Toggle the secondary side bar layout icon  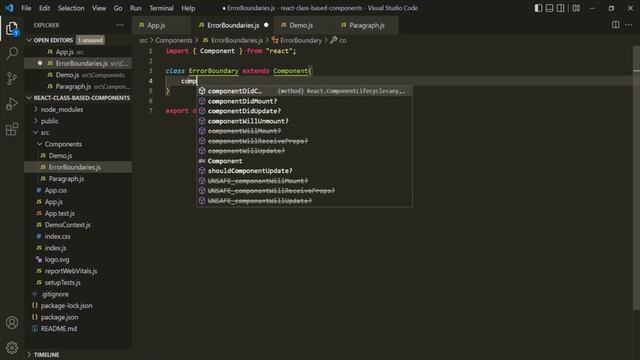point(561,8)
